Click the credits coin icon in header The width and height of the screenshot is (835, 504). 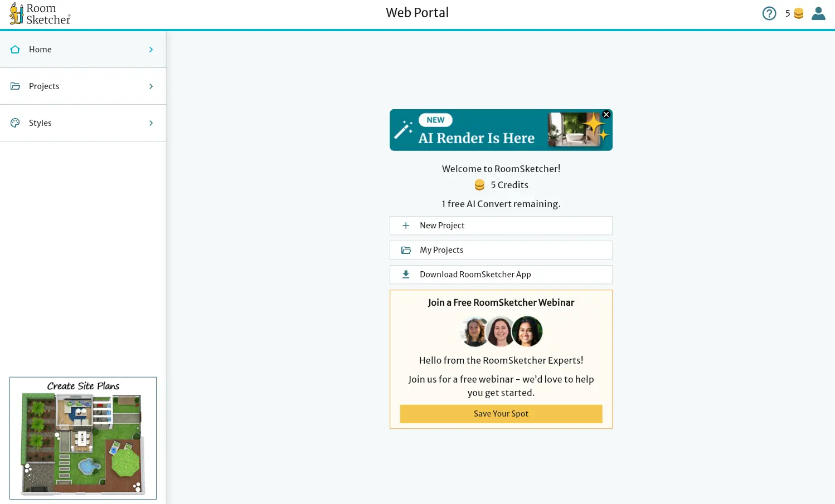tap(799, 13)
